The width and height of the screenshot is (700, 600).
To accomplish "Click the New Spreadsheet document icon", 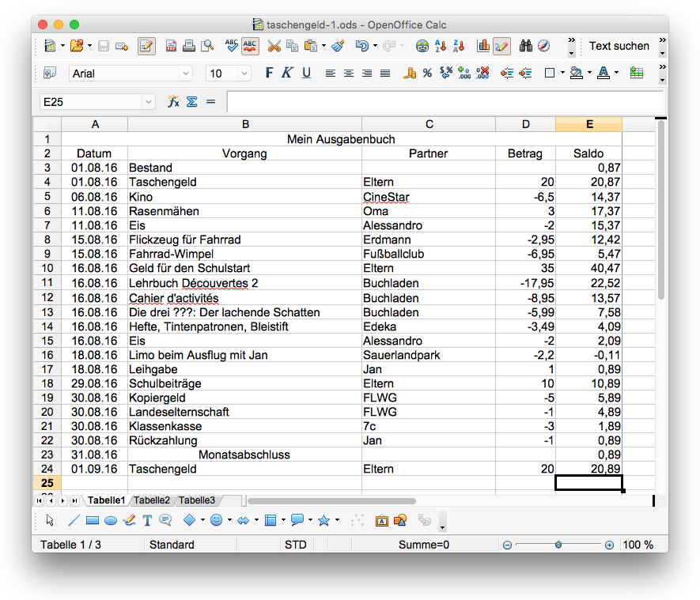I will [x=50, y=46].
